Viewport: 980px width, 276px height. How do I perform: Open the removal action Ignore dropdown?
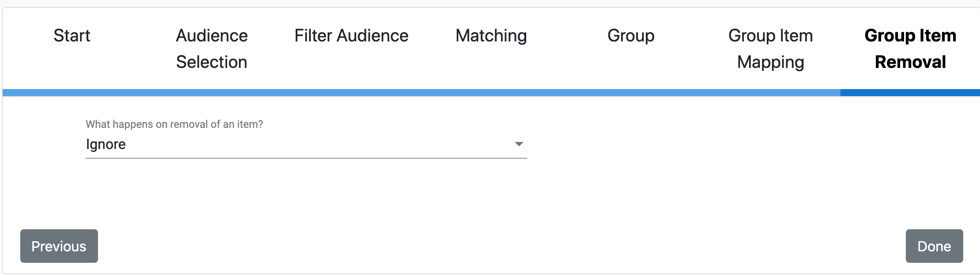[x=306, y=144]
